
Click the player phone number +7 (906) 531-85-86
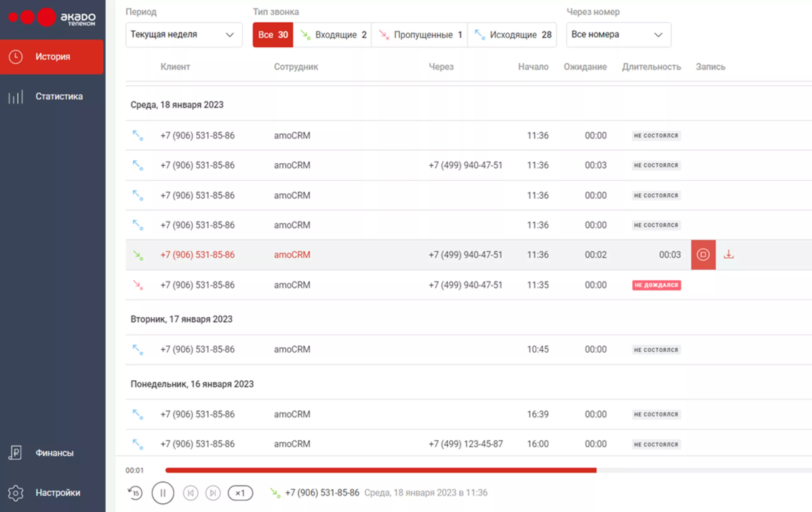point(322,493)
